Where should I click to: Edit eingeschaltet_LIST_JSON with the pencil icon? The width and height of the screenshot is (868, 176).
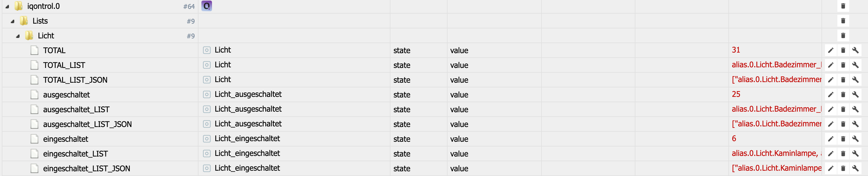click(x=831, y=168)
